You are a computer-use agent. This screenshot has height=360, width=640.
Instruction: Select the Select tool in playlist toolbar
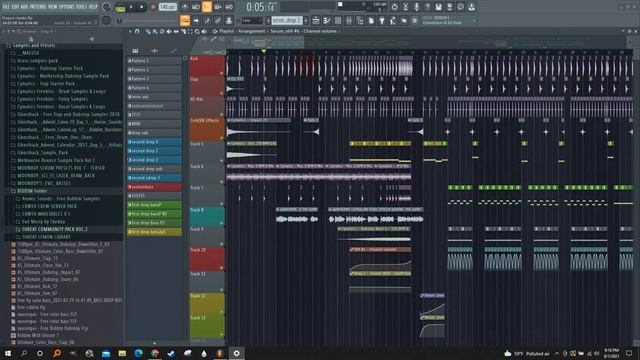point(190,31)
